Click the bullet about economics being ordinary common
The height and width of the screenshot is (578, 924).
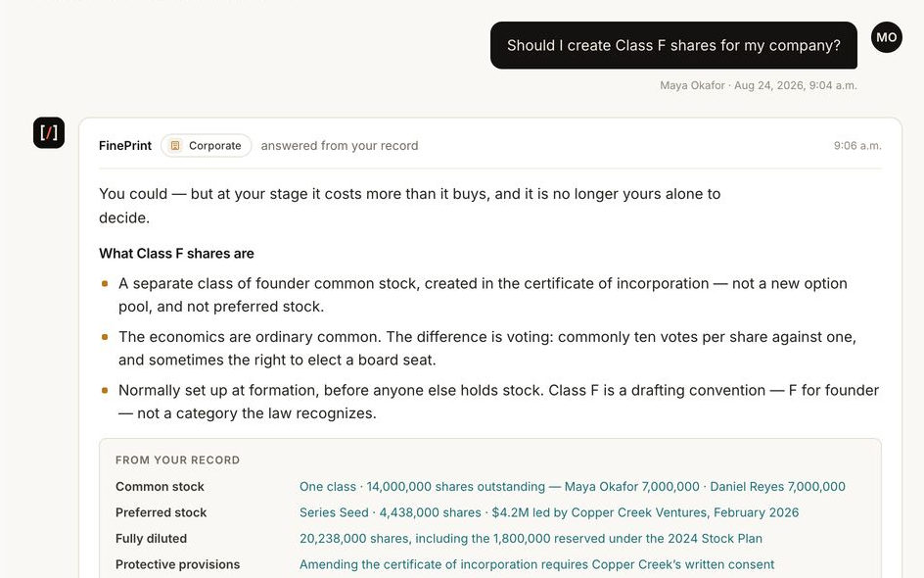487,348
